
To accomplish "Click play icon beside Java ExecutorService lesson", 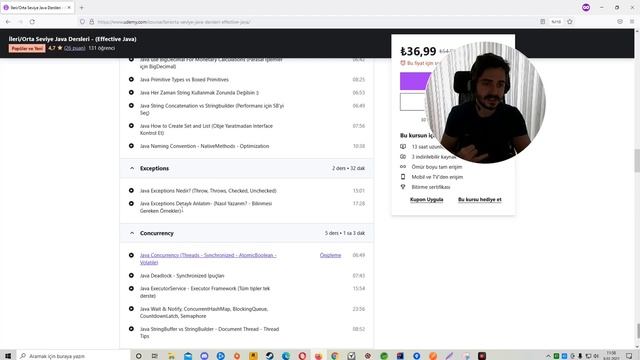I will pyautogui.click(x=131, y=289).
